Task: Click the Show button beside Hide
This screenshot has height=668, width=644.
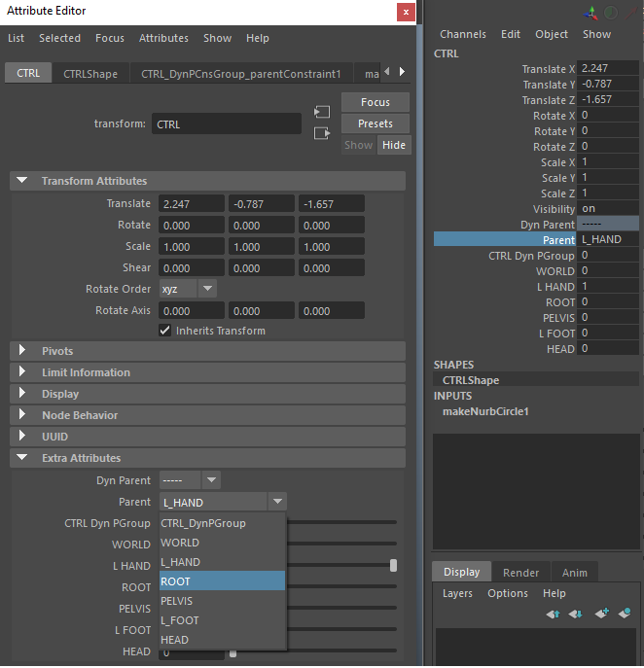Action: pos(358,145)
